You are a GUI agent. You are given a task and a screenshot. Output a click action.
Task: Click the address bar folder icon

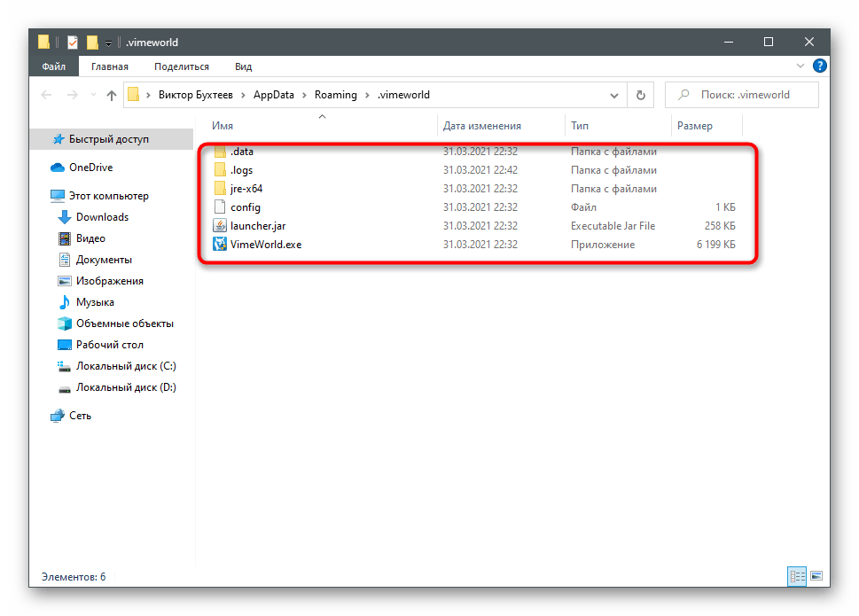click(133, 95)
